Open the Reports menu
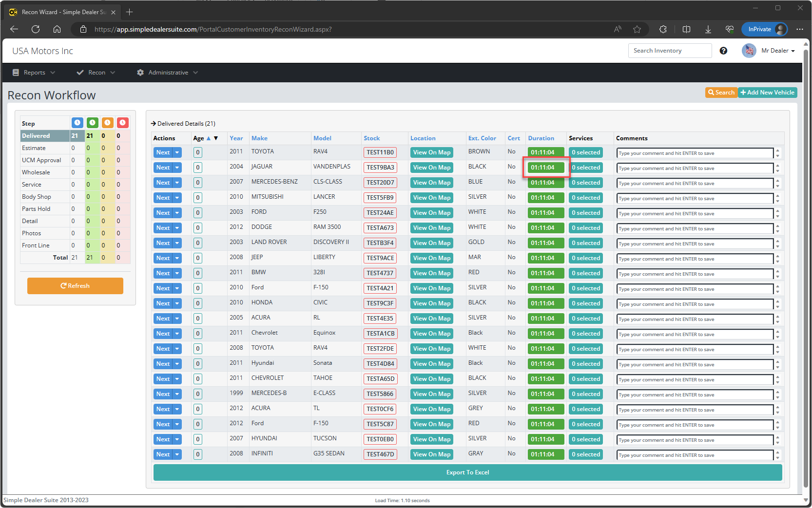Viewport: 812px width, 508px height. click(x=34, y=73)
